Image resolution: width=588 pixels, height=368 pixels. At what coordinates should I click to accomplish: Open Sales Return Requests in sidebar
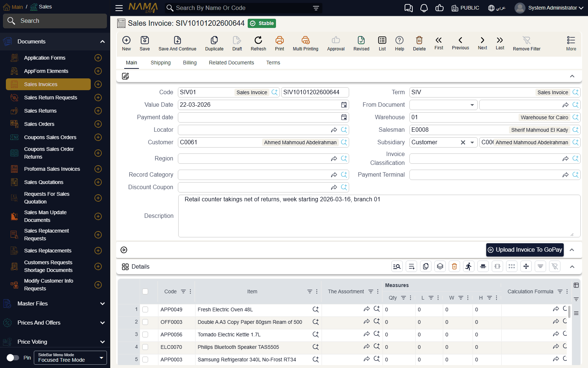(51, 98)
